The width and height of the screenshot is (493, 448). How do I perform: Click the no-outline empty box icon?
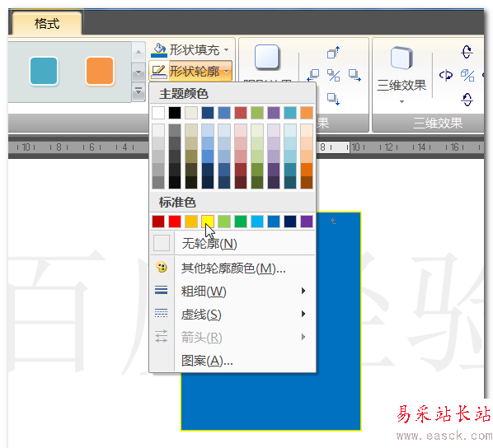[162, 243]
